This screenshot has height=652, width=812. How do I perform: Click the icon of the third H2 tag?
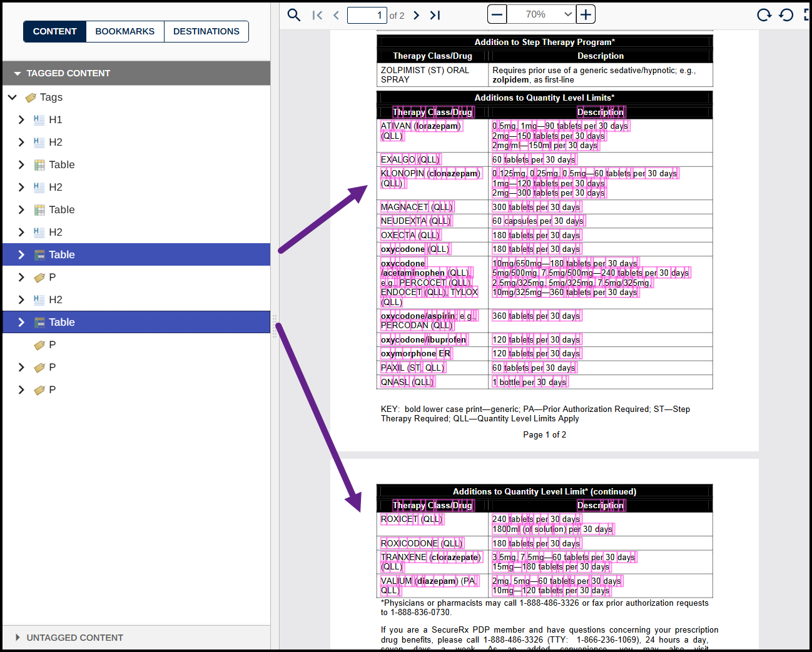(x=39, y=233)
